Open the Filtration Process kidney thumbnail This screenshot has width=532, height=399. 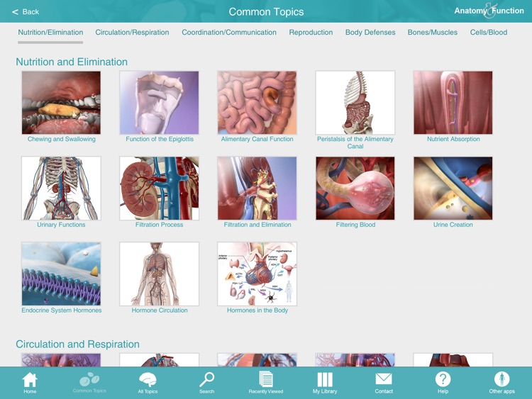coord(159,188)
